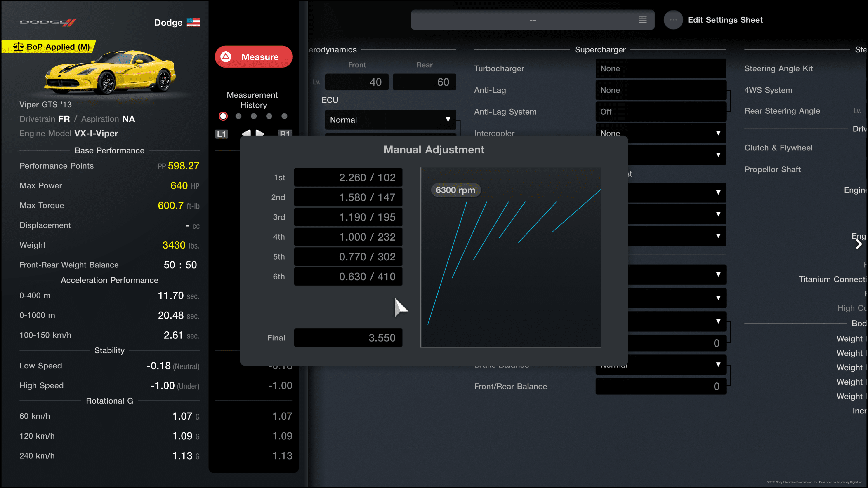This screenshot has height=488, width=868.
Task: Click the front aerodynamics value 40
Action: (x=357, y=82)
